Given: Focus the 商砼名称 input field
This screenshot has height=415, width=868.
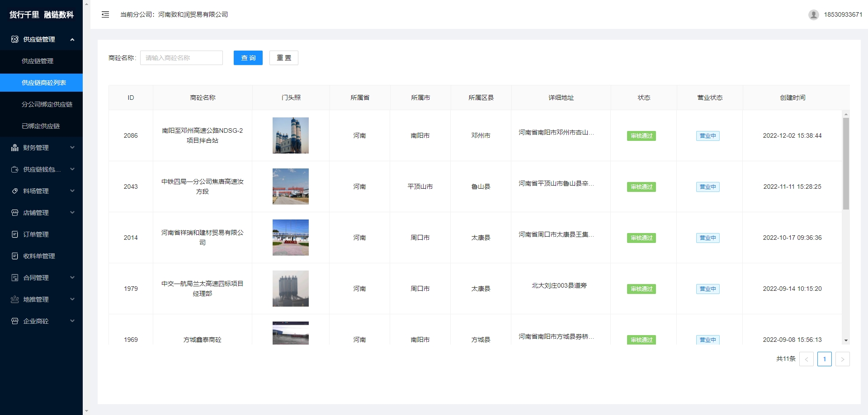Looking at the screenshot, I should pos(181,58).
